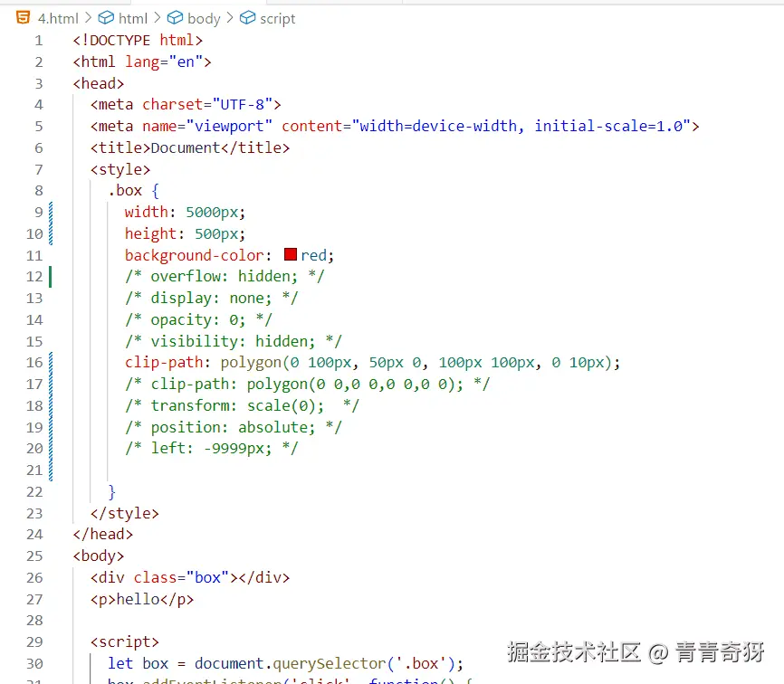The height and width of the screenshot is (684, 784).
Task: Click the chevron right after 4.html
Action: (88, 17)
